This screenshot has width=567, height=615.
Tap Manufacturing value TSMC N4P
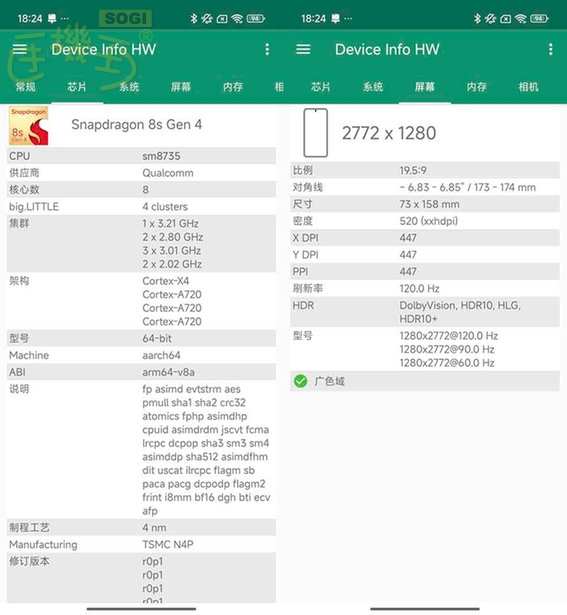[x=168, y=544]
